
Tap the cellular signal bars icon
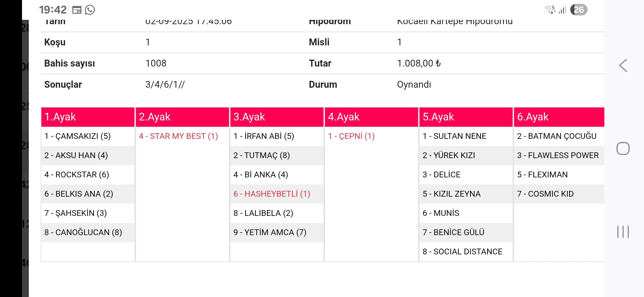(563, 10)
